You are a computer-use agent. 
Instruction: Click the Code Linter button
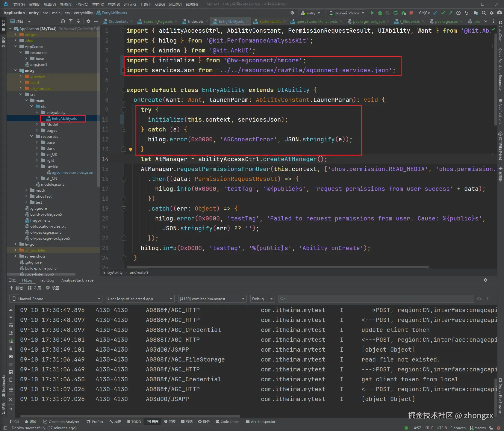pos(227,422)
